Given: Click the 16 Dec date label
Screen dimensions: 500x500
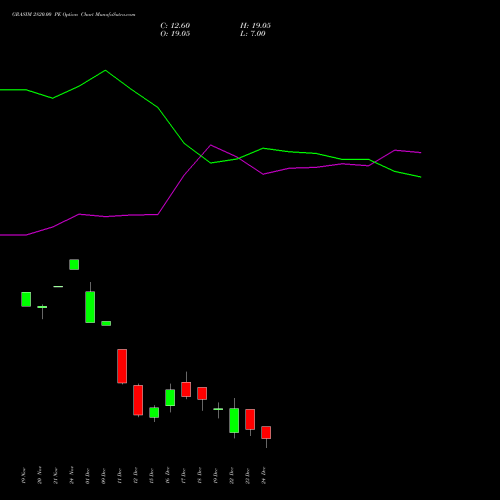Looking at the screenshot, I should tap(168, 475).
